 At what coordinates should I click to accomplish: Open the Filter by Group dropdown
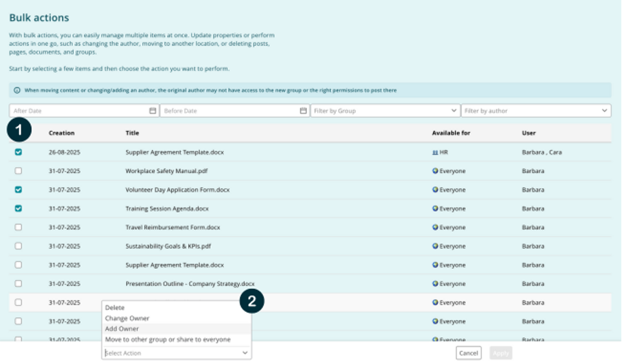click(385, 111)
